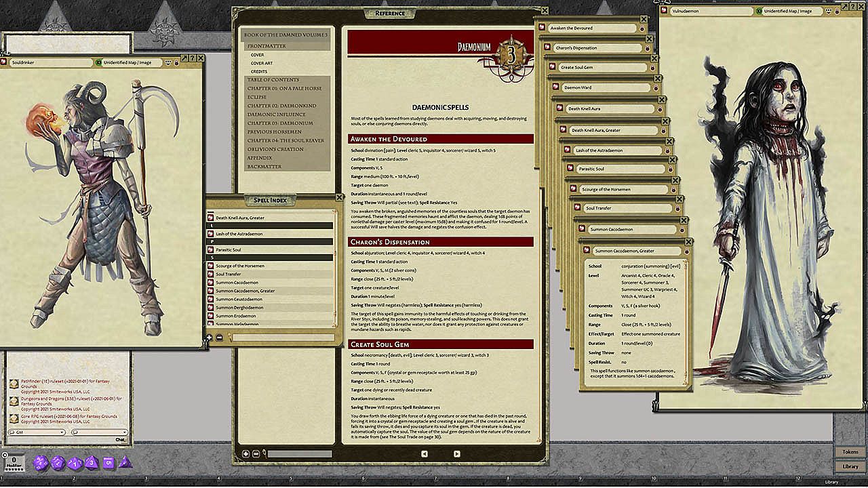This screenshot has height=488, width=868.
Task: Click the minus icon in Spell Index footer
Action: click(219, 337)
